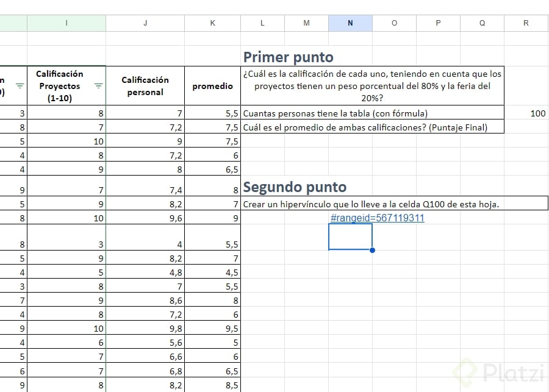Image resolution: width=549 pixels, height=392 pixels.
Task: Select the cell with value 8,6
Action: (145, 299)
